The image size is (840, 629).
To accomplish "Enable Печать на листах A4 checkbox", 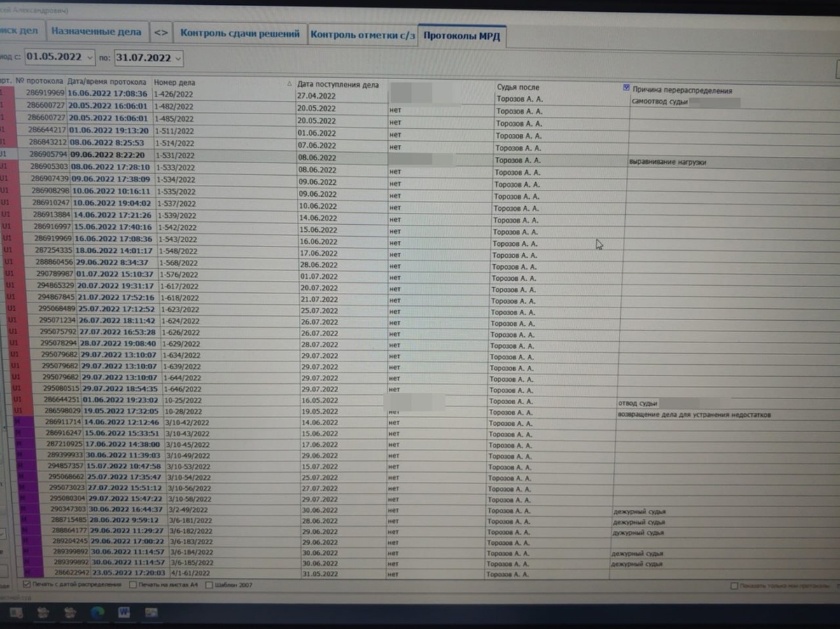I will (133, 584).
